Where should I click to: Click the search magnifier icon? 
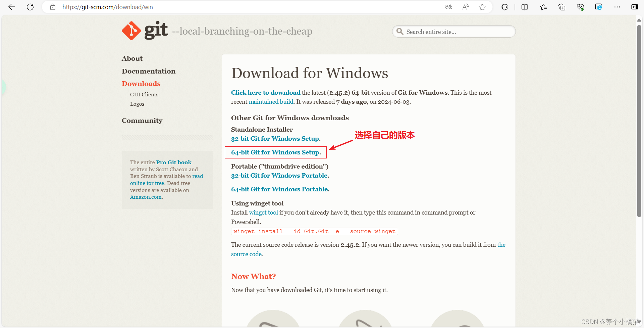400,32
